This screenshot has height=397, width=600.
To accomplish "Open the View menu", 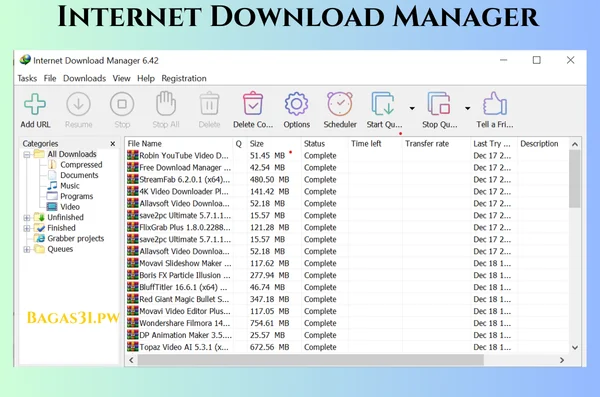I will [x=121, y=78].
